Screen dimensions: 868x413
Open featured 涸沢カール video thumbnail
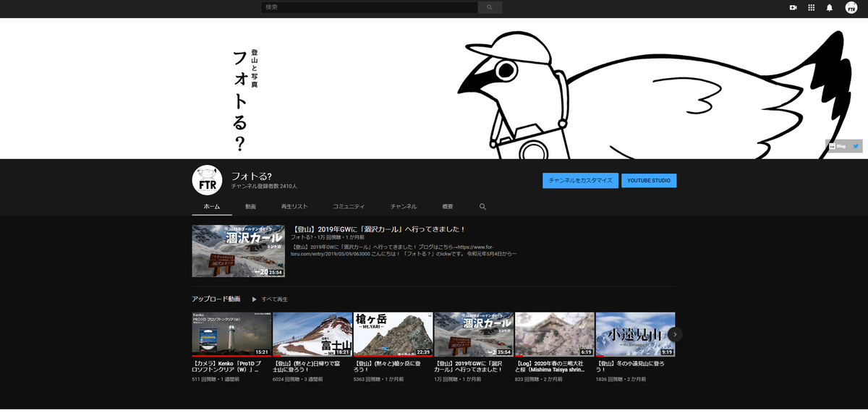click(238, 251)
